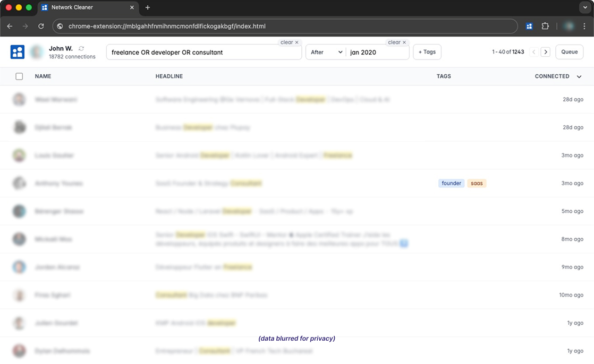
Task: Open the Queue panel
Action: coord(569,51)
